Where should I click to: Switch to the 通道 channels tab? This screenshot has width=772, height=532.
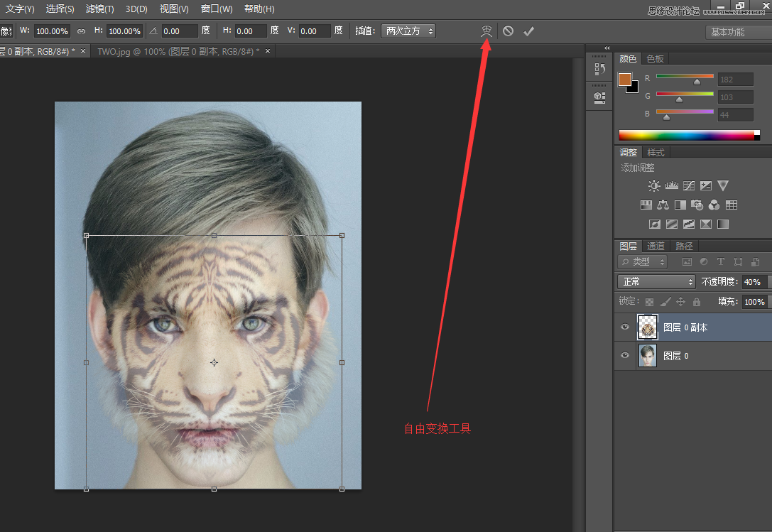click(x=656, y=246)
